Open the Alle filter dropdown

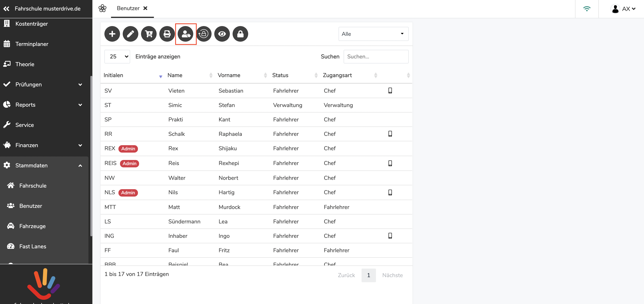point(373,34)
